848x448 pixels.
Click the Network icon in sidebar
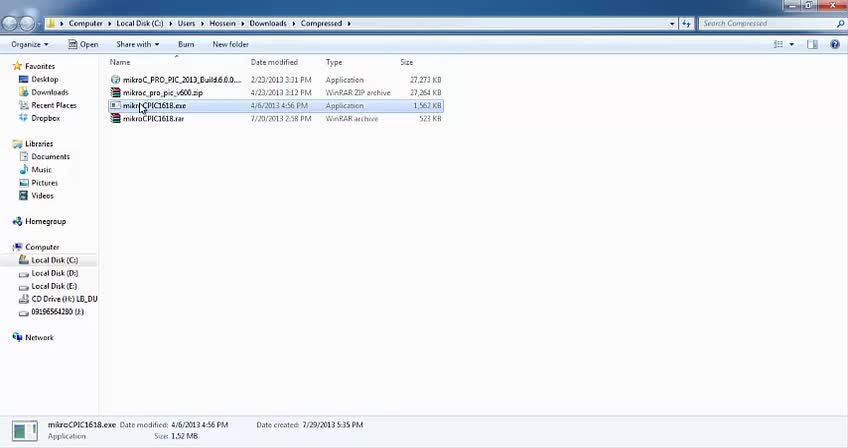pyautogui.click(x=17, y=337)
